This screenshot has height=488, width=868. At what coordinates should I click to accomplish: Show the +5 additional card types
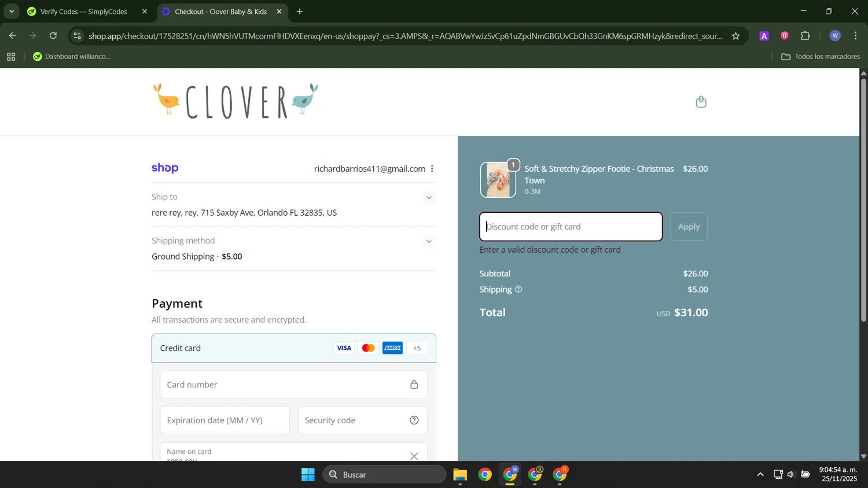[417, 348]
